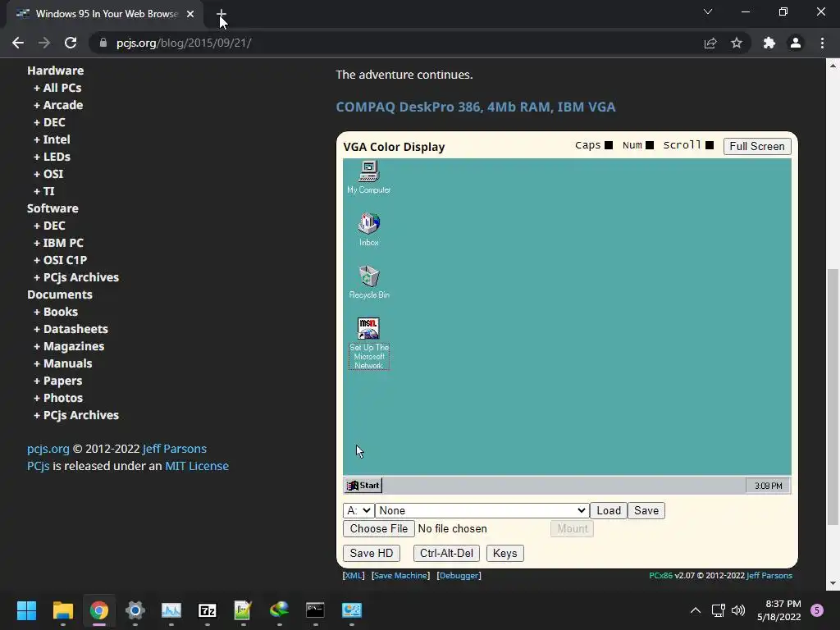Open the pcjs.org footer link
Image resolution: width=840 pixels, height=630 pixels.
pyautogui.click(x=48, y=449)
